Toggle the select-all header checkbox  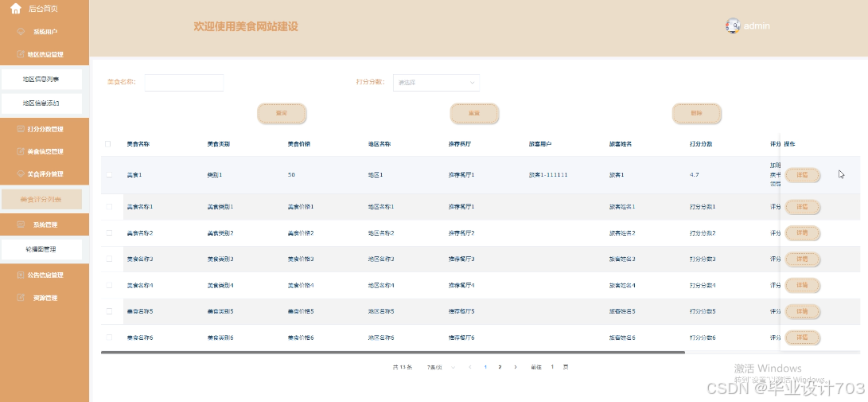(108, 144)
